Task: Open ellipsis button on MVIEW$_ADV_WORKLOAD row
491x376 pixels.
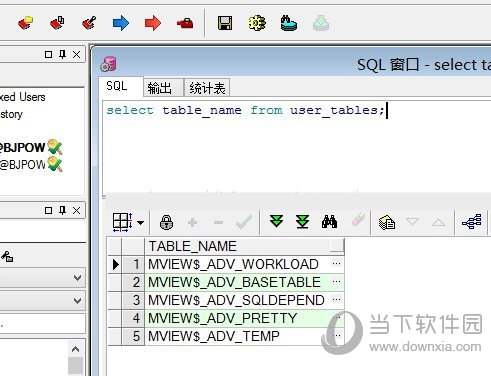Action: coord(337,264)
